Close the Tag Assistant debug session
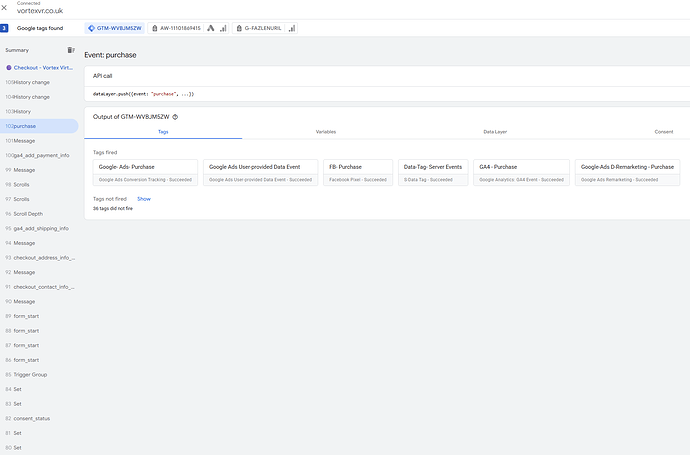690x455 pixels. (6, 8)
